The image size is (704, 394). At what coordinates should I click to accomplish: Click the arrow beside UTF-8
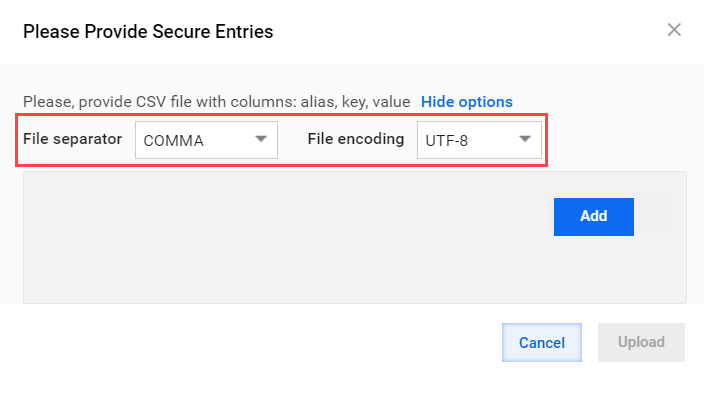coord(525,139)
